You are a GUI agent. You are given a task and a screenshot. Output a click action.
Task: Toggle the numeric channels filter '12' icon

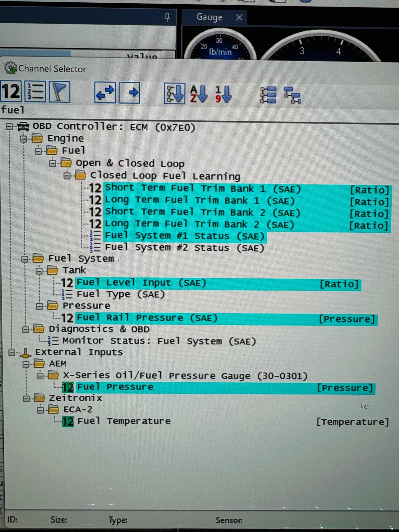click(11, 92)
